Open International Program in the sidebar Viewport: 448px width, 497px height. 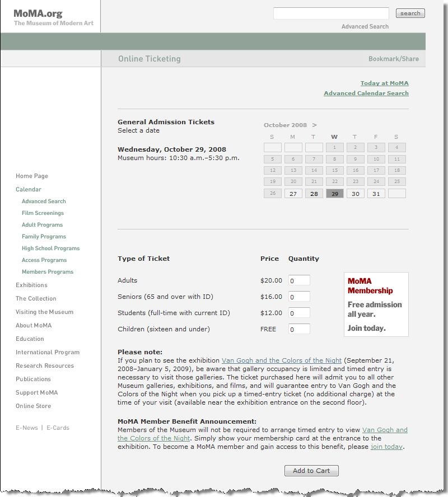point(48,352)
